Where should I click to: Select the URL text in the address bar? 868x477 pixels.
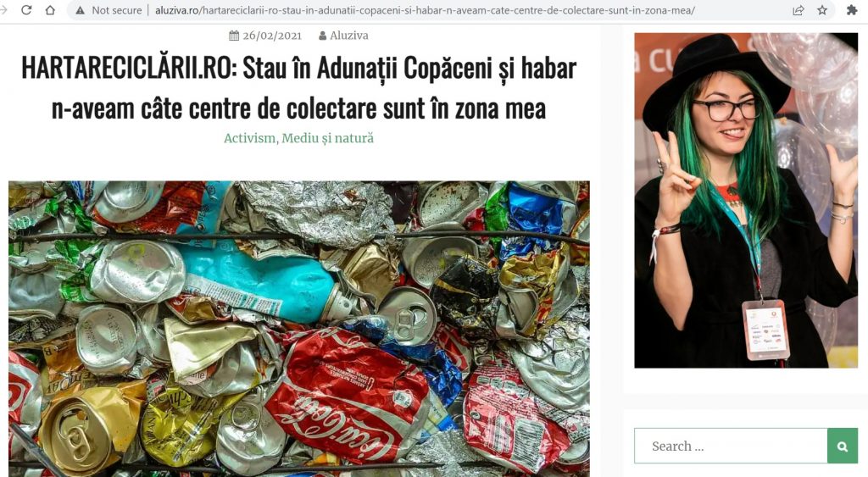[x=425, y=10]
